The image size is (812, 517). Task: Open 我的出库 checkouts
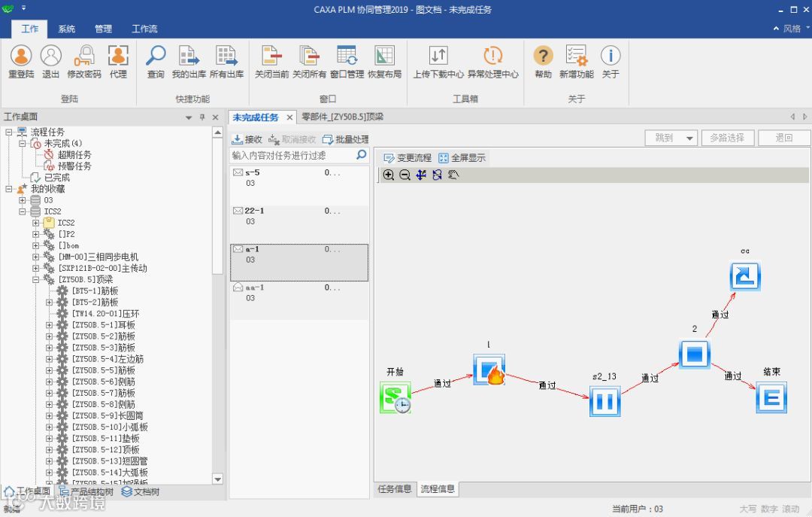point(189,62)
